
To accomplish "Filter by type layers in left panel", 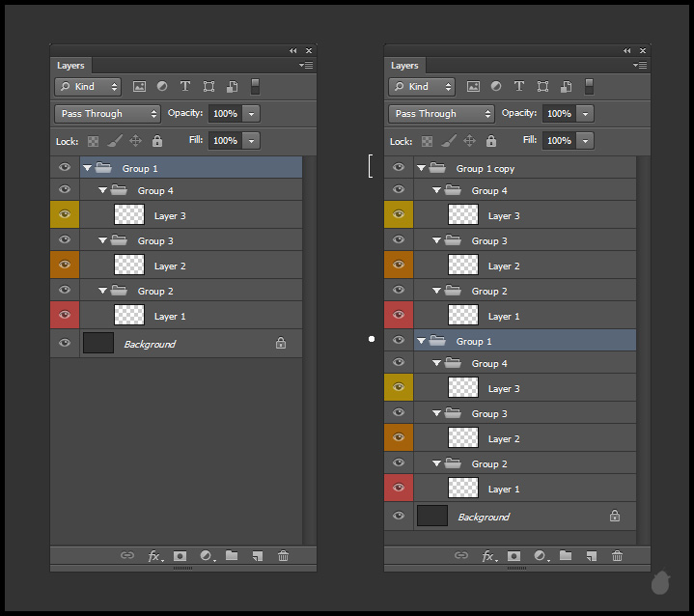I will pyautogui.click(x=185, y=87).
